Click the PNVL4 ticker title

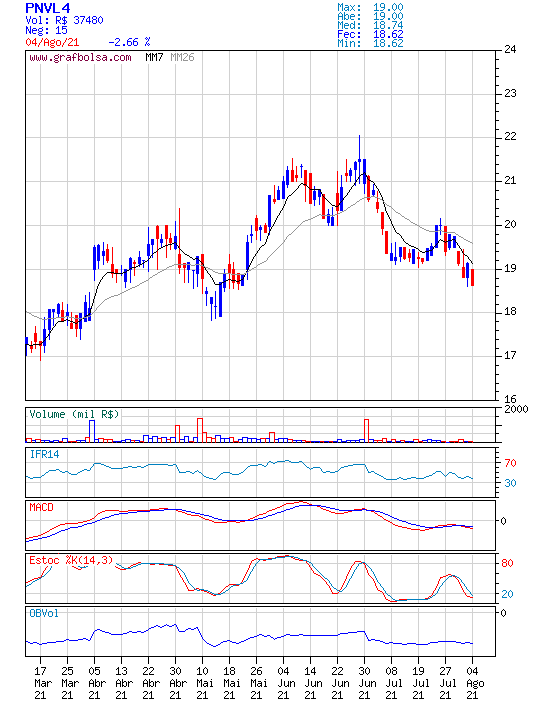[x=48, y=8]
